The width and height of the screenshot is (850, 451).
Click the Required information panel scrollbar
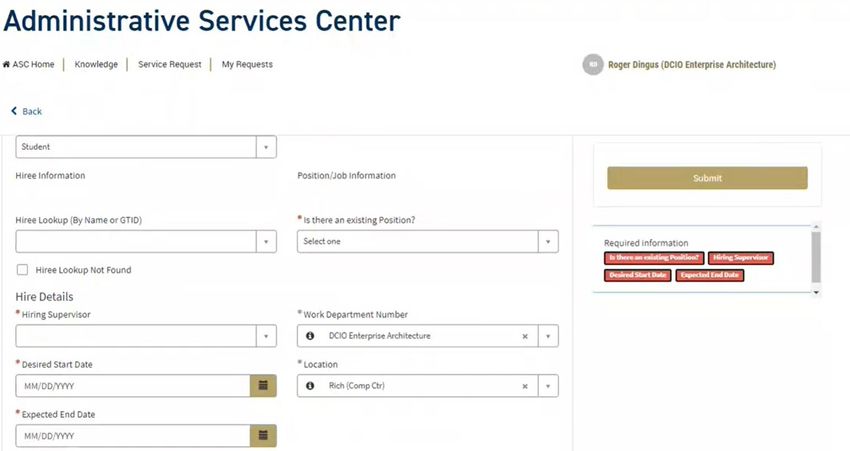816,259
